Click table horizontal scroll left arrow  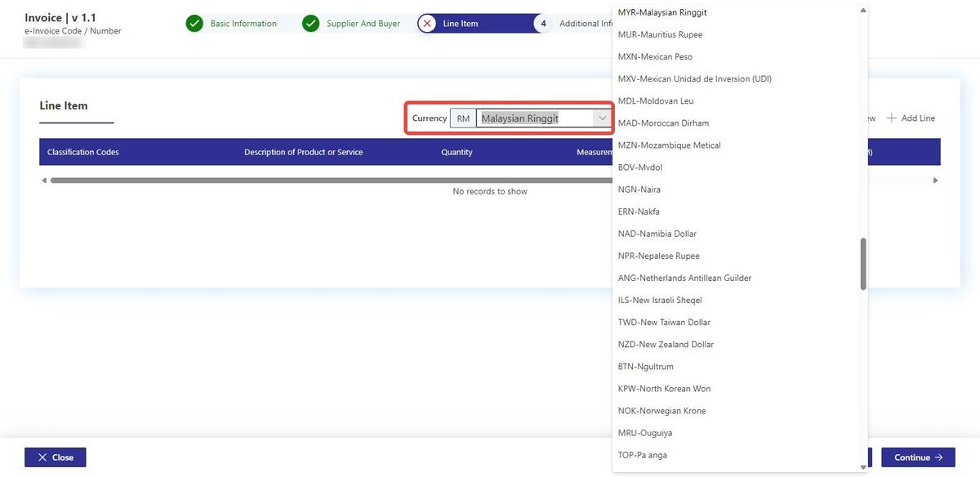coord(44,181)
